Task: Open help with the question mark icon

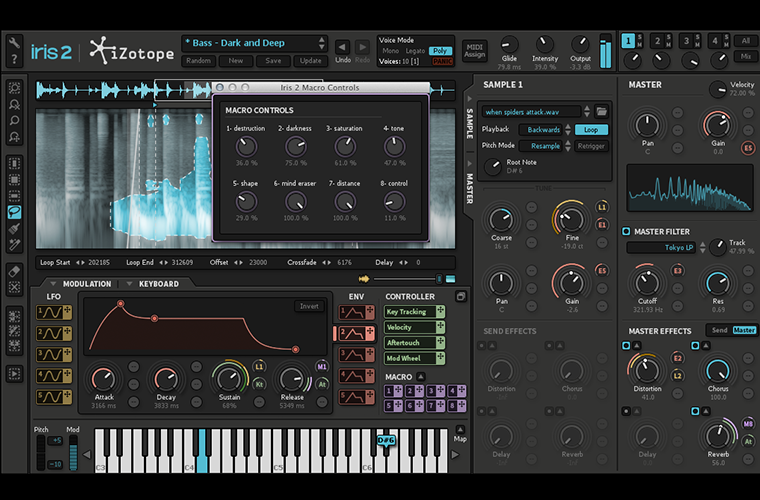Action: [14, 59]
